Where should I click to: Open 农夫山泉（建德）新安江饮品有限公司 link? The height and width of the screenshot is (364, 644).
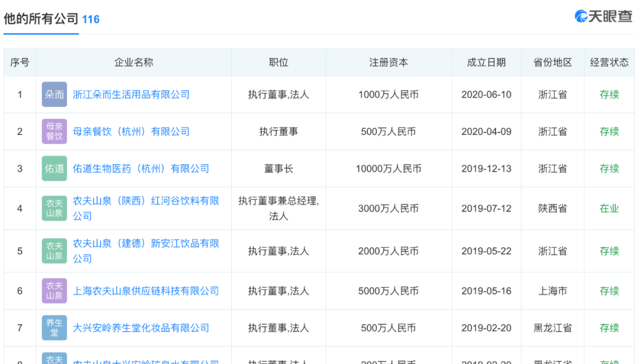click(146, 251)
